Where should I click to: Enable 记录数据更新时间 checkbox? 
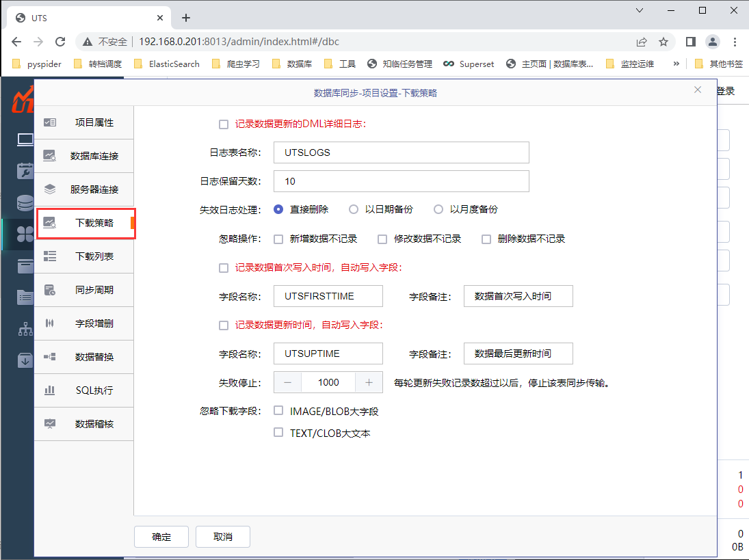pos(224,325)
